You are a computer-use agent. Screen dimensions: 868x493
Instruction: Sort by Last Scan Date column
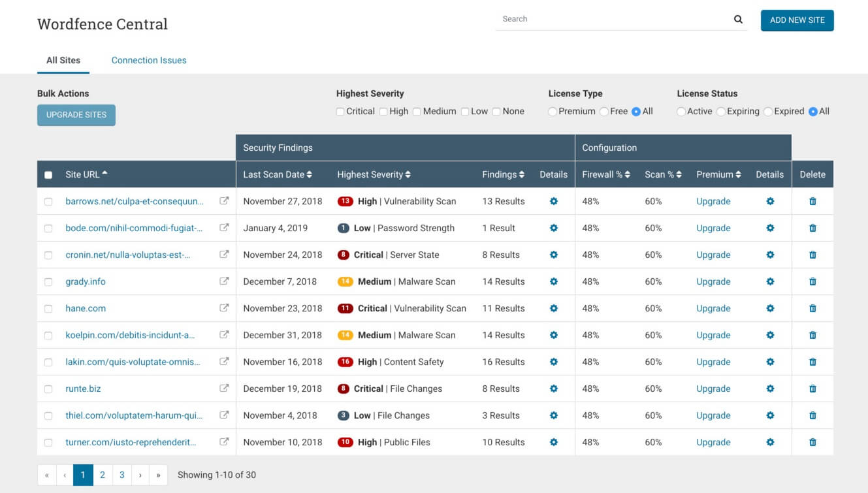click(x=278, y=174)
